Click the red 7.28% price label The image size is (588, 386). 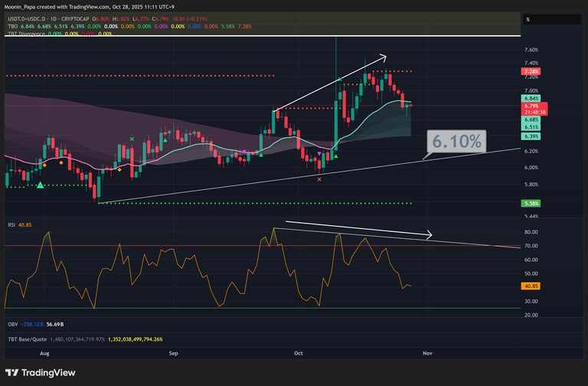point(533,71)
